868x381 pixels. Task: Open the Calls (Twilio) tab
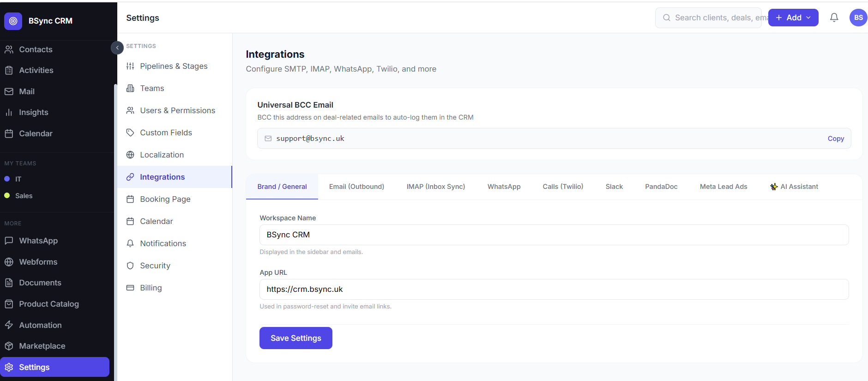[x=563, y=187]
